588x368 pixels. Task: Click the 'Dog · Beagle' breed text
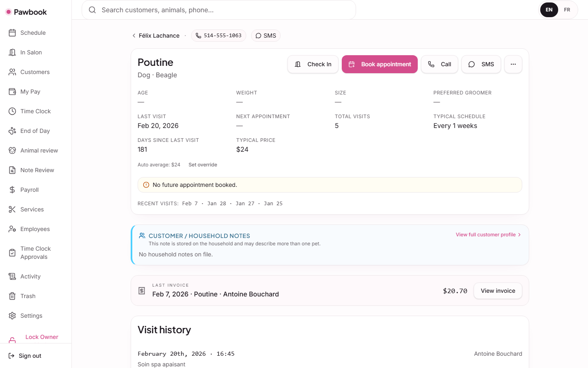tap(157, 75)
